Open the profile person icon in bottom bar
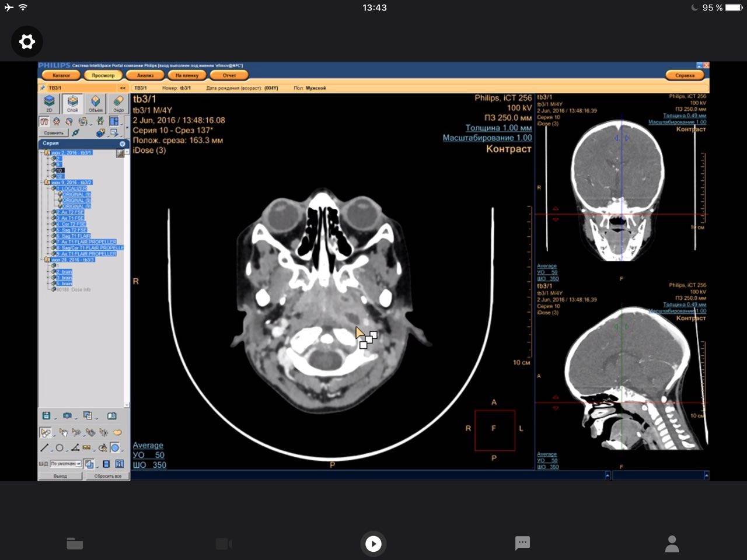 [x=672, y=544]
